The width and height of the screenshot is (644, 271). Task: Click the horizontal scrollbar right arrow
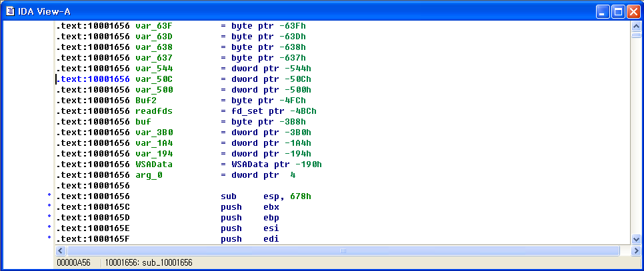636,250
